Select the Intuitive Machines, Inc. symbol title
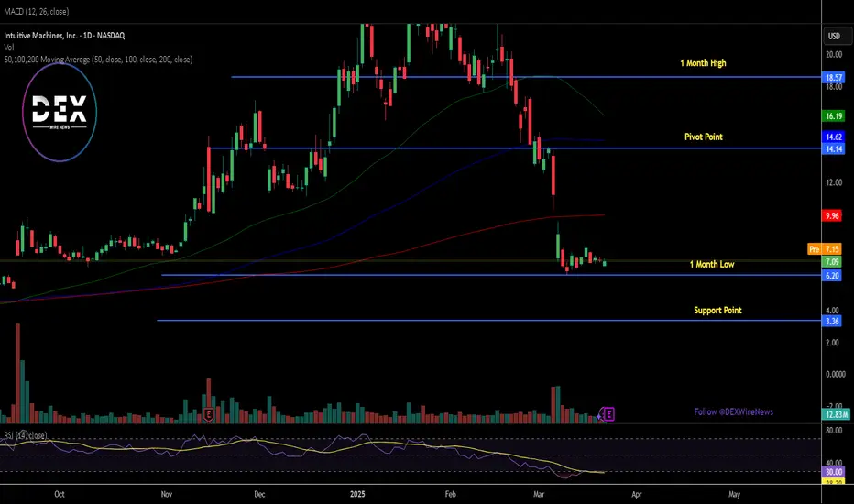The height and width of the screenshot is (504, 854). pos(64,36)
